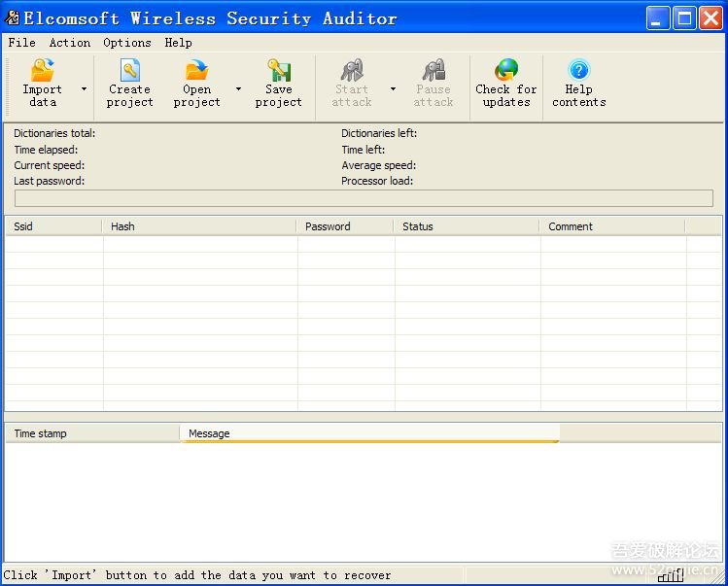This screenshot has height=586, width=728.
Task: Sort by the Ssid column header
Action: coord(53,226)
